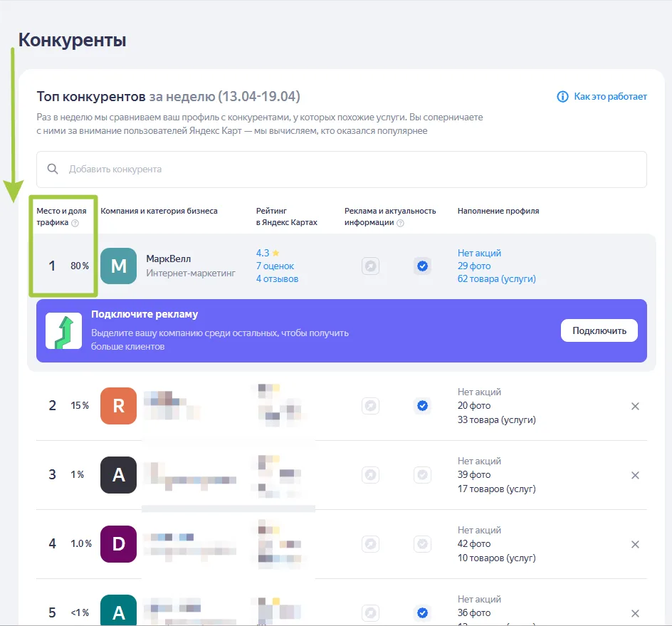This screenshot has width=672, height=626.
Task: Click the advertising icon in row with 42 фото
Action: 371,544
